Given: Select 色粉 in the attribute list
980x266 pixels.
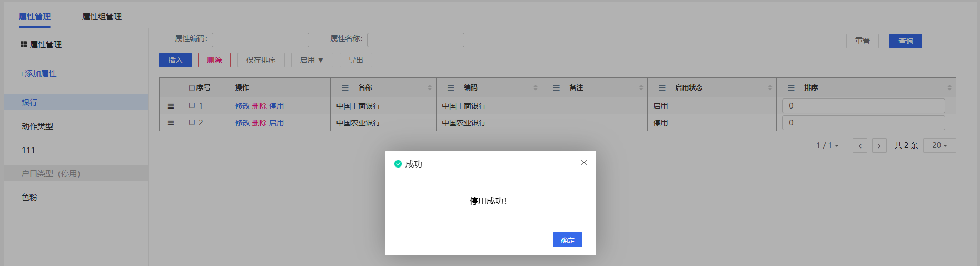Looking at the screenshot, I should click(76, 197).
